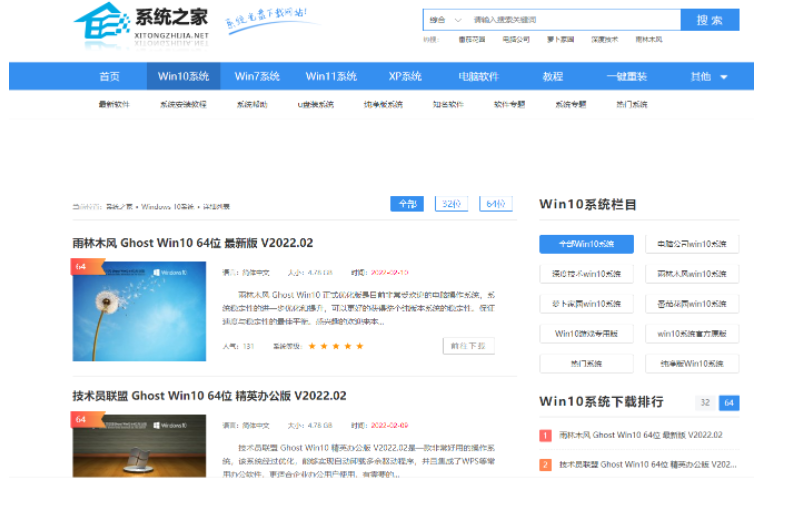Open the Win7系统 navigation tab
786x525 pixels.
coord(257,77)
